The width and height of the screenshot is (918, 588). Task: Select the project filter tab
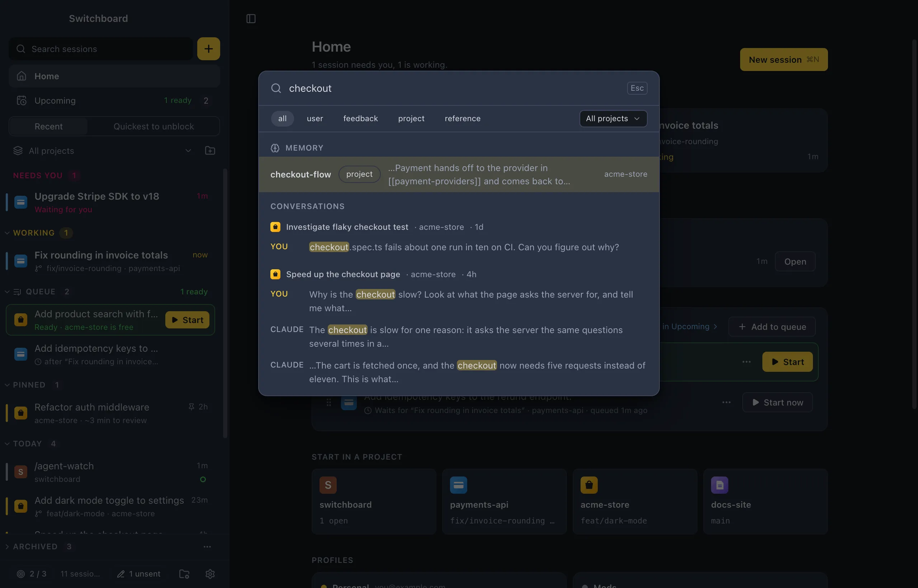pyautogui.click(x=411, y=118)
